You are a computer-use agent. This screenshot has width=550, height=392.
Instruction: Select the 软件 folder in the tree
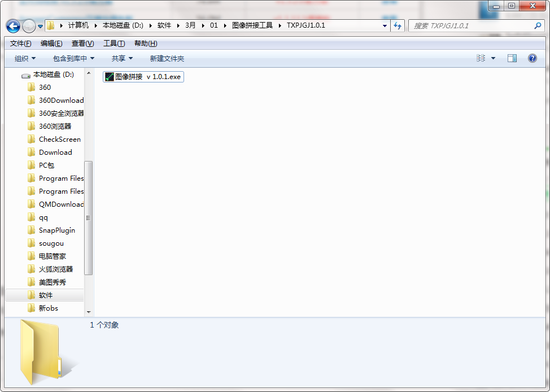click(45, 295)
